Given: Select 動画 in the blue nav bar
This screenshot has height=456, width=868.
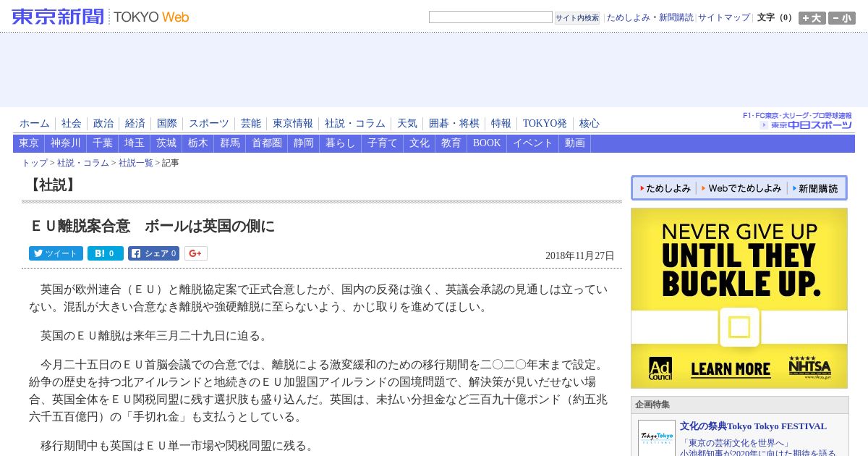Looking at the screenshot, I should [x=575, y=143].
